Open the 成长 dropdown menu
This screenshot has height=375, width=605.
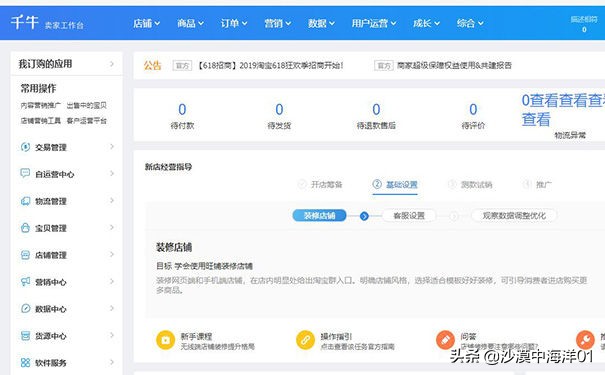pos(426,23)
